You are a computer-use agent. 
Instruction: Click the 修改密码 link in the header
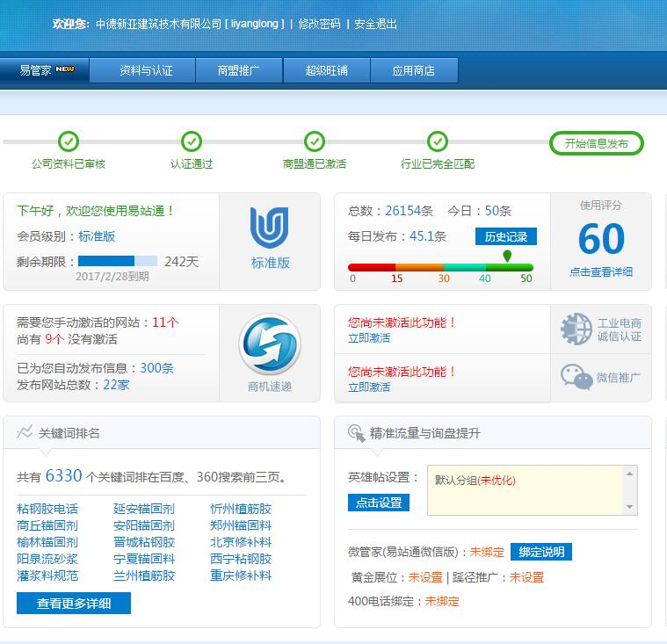click(319, 24)
